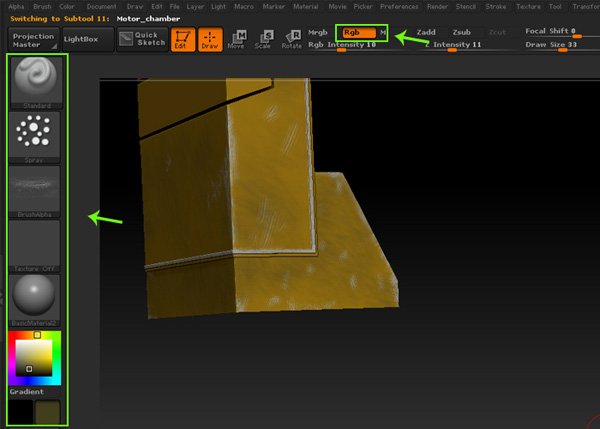Toggle the M material channel button
This screenshot has width=600, height=429.
click(x=383, y=33)
